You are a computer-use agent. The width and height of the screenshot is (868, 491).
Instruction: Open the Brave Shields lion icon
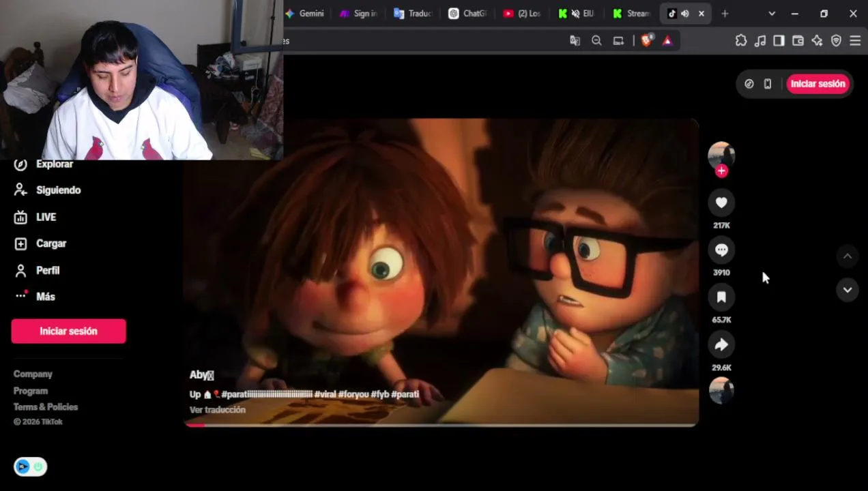click(x=646, y=40)
